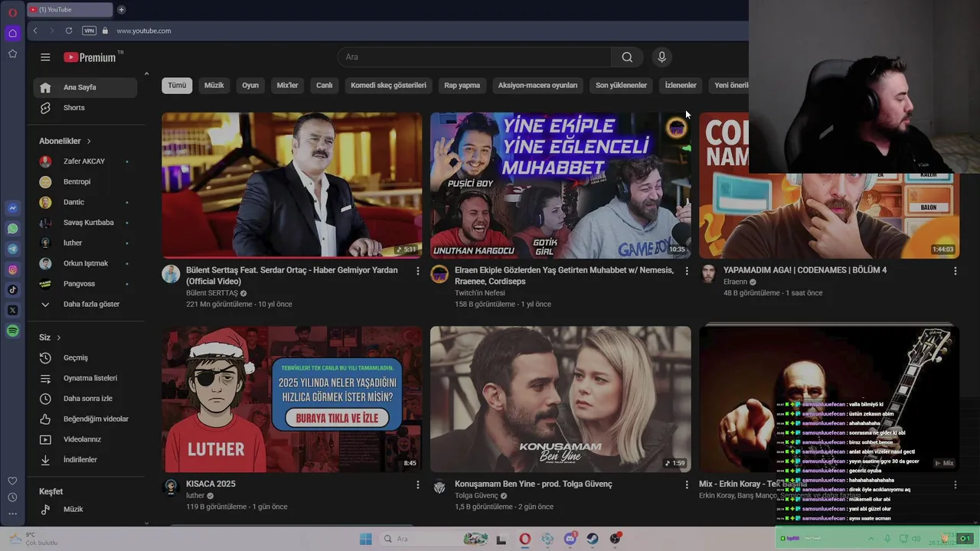980x551 pixels.
Task: Open TikTok in Opera sidebar
Action: click(12, 290)
